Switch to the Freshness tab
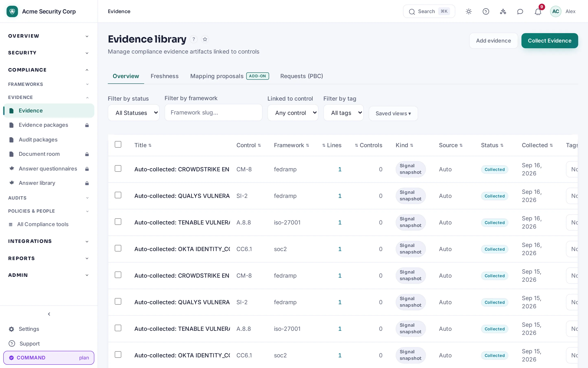 (165, 76)
